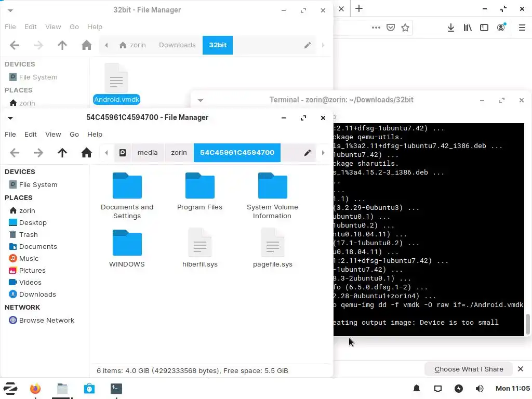Go to home folder in 54C45961C4594700 window
Image resolution: width=532 pixels, height=399 pixels.
pos(87,153)
